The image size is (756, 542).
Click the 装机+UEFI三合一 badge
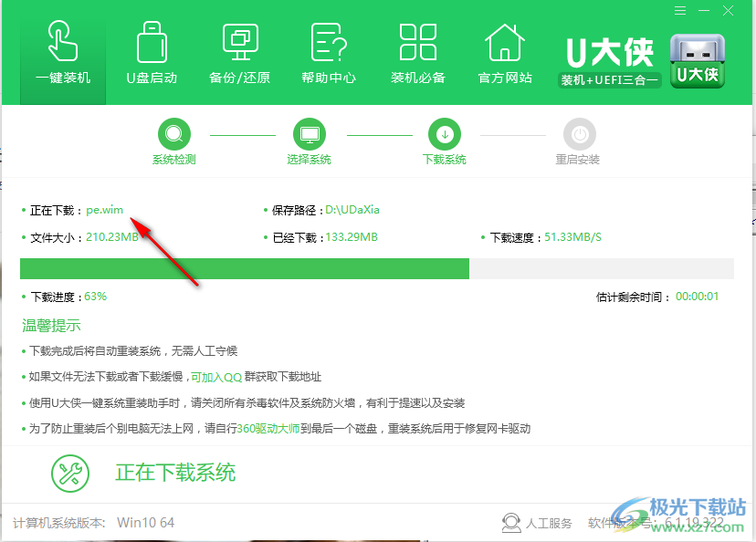coord(609,80)
